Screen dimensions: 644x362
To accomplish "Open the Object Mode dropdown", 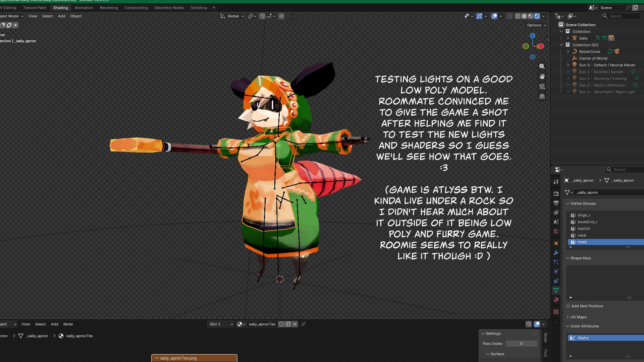I will point(12,16).
